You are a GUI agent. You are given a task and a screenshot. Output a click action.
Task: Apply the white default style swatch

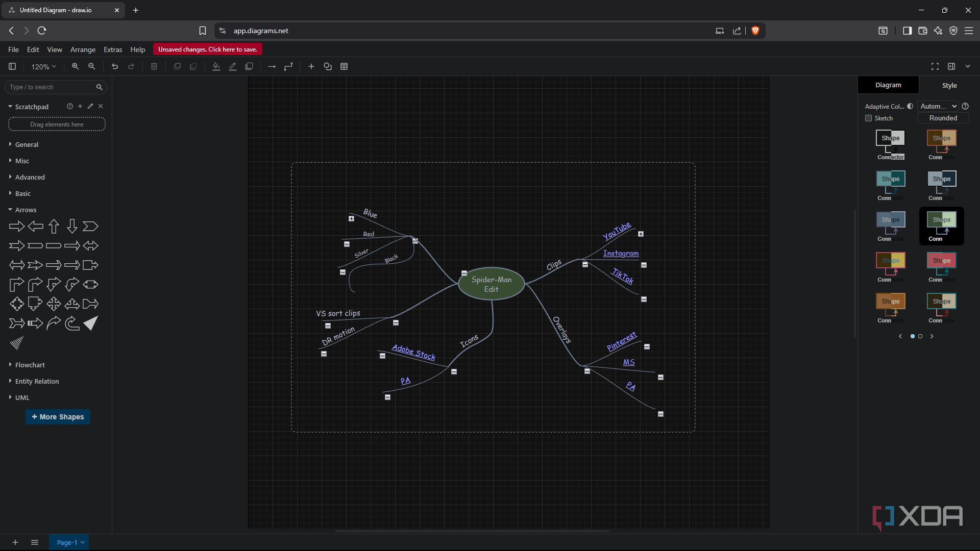pos(891,145)
